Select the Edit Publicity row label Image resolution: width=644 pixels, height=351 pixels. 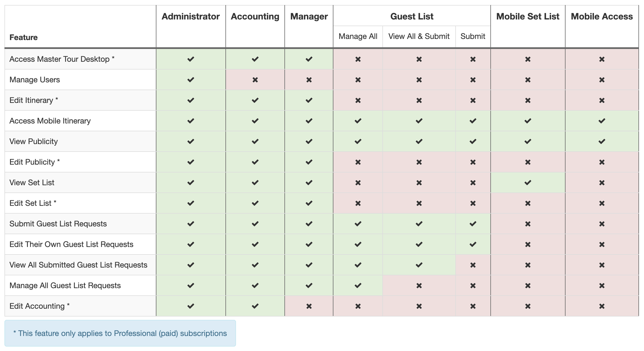click(35, 162)
